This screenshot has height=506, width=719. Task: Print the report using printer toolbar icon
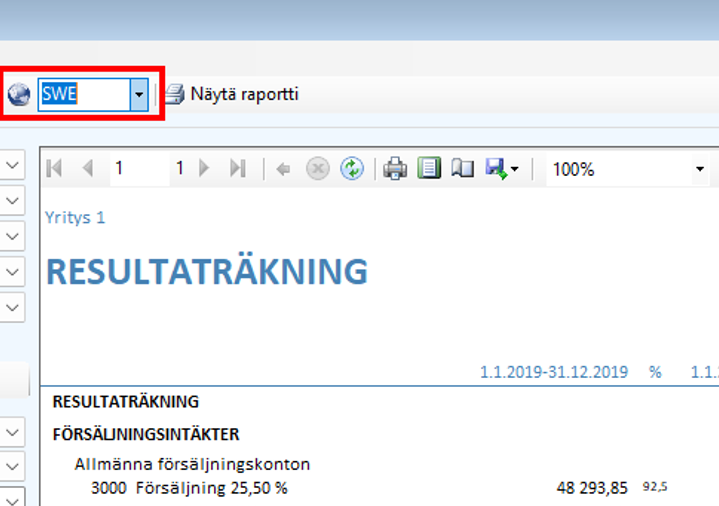point(396,169)
